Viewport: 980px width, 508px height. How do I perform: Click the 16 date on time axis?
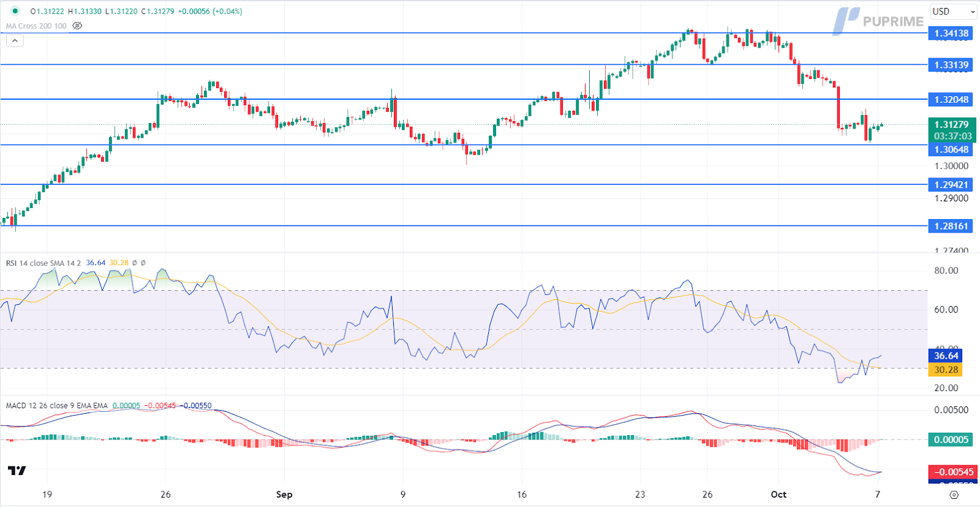pos(522,495)
